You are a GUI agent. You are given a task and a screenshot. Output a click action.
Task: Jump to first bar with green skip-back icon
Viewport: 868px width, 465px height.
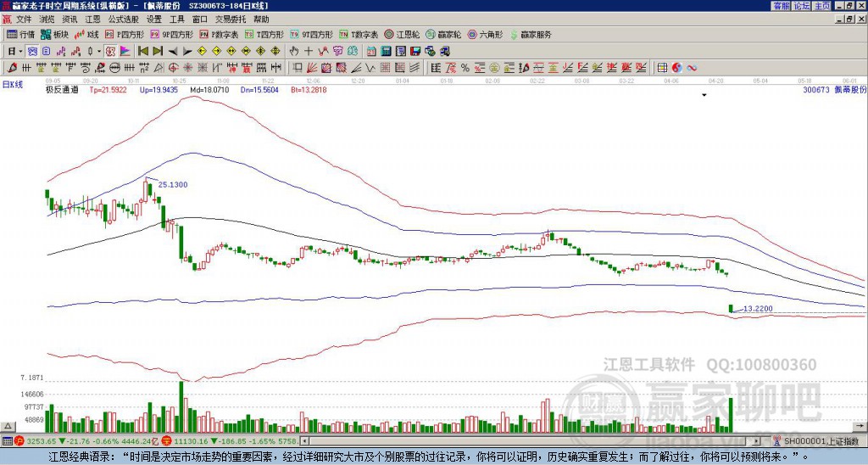[x=143, y=51]
